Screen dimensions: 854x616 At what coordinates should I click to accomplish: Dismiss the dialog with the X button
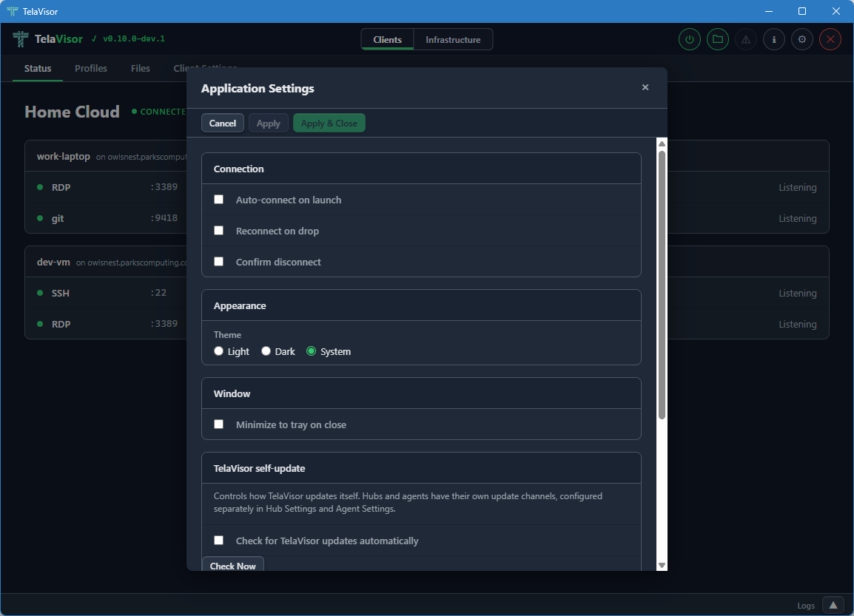[645, 87]
